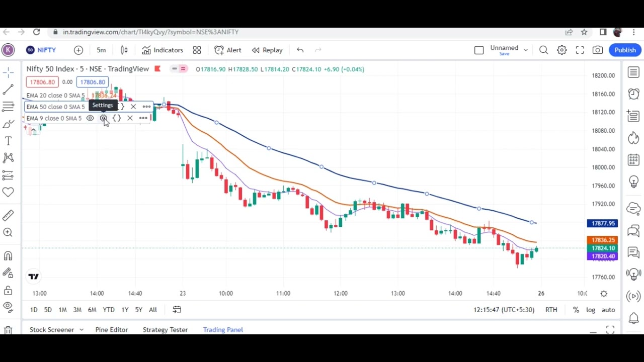Viewport: 644px width, 362px height.
Task: Select the trend line drawing tool
Action: [8, 89]
